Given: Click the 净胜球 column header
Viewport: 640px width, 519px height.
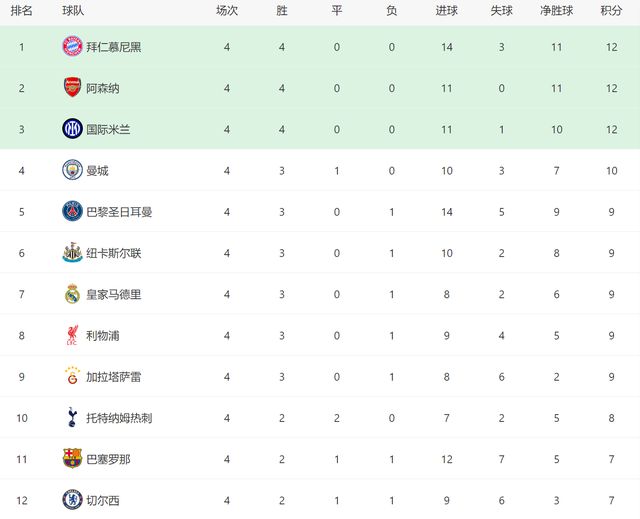Looking at the screenshot, I should point(556,11).
